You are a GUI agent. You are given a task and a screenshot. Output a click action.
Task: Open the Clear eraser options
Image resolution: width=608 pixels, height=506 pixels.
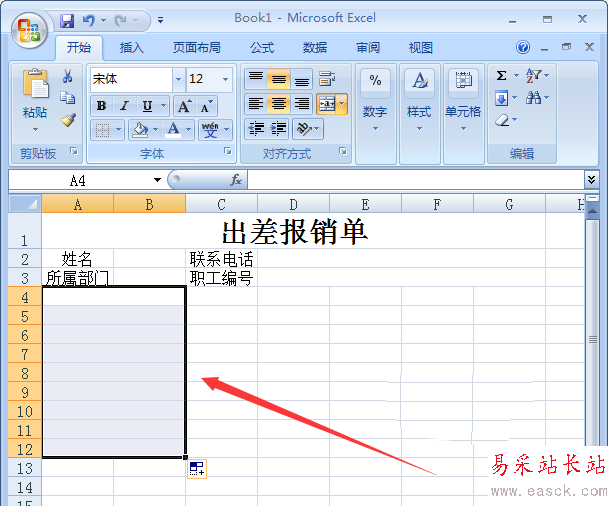click(x=506, y=120)
